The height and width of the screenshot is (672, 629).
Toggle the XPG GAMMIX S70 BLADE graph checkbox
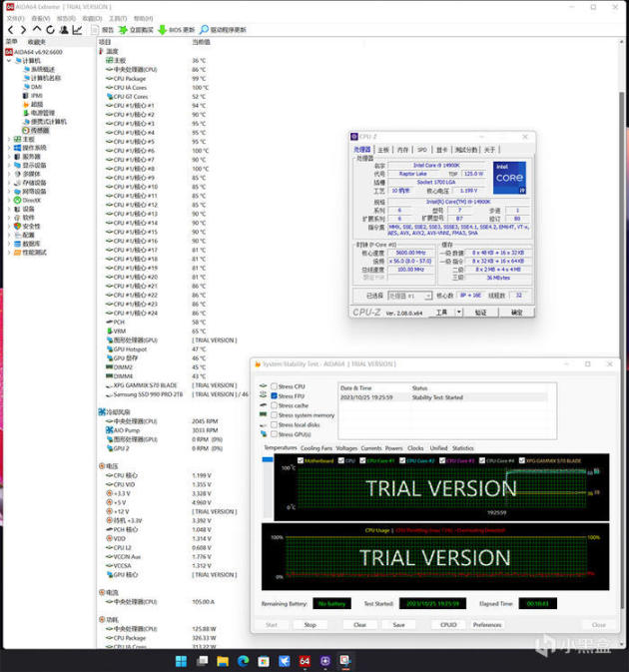pos(522,460)
